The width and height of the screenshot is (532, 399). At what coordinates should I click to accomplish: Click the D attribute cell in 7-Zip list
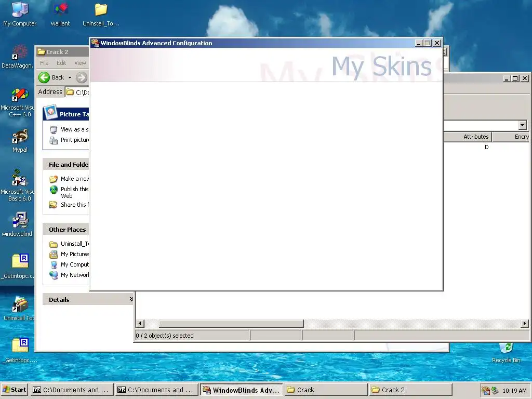(x=486, y=147)
